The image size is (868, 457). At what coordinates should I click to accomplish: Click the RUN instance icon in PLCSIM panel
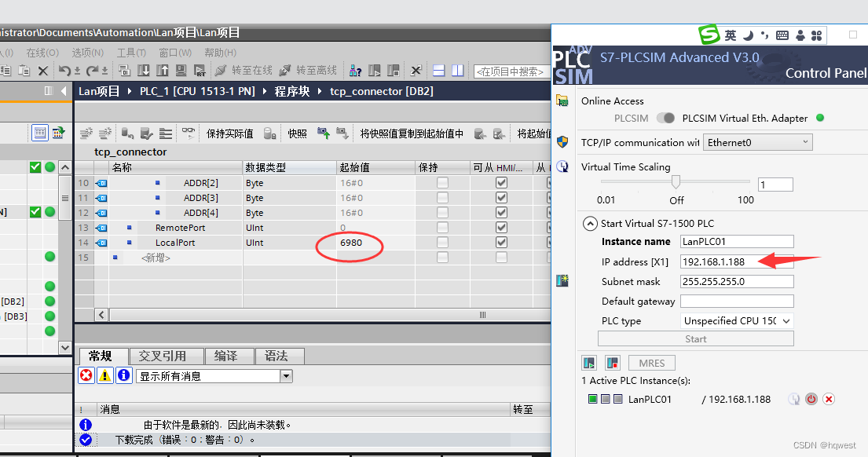pos(589,363)
